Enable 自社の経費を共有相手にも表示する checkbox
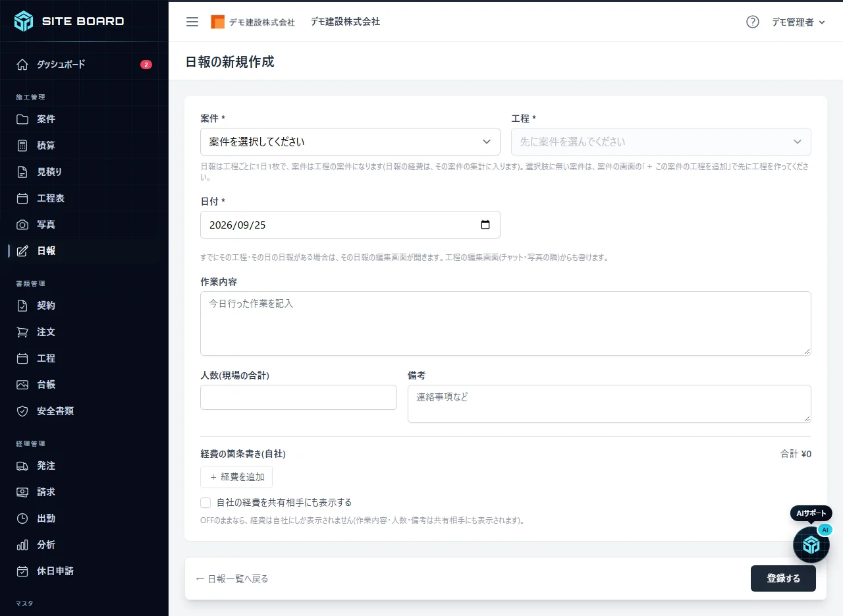Viewport: 843px width, 616px height. pyautogui.click(x=205, y=503)
